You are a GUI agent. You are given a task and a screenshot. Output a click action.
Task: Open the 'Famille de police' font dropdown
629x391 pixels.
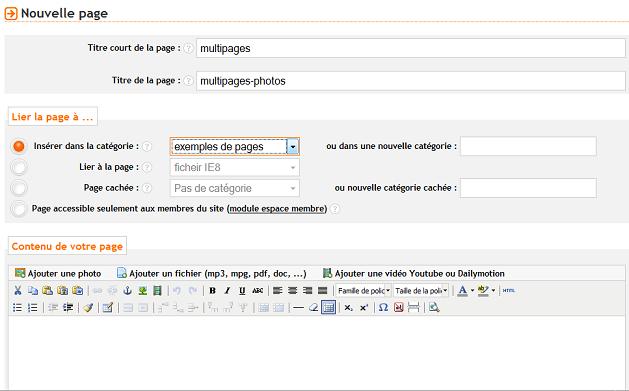coord(363,290)
